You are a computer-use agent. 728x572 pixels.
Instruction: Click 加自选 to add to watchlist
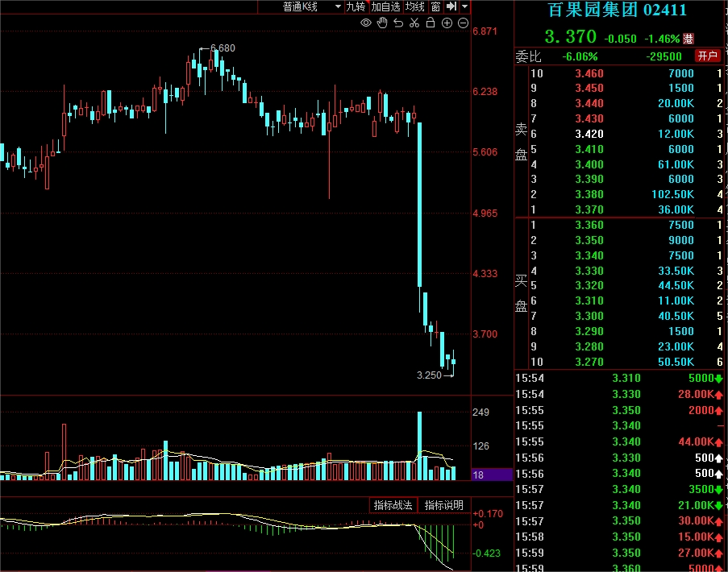(x=385, y=6)
